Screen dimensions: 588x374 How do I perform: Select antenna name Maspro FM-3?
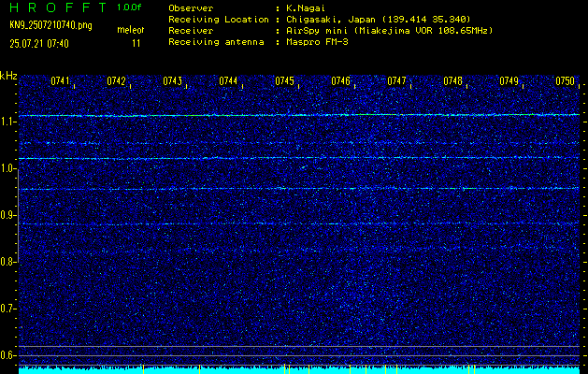(317, 42)
